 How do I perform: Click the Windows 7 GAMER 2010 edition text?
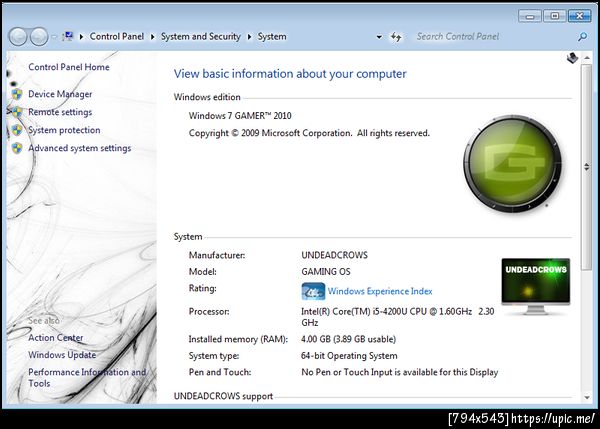(x=240, y=116)
